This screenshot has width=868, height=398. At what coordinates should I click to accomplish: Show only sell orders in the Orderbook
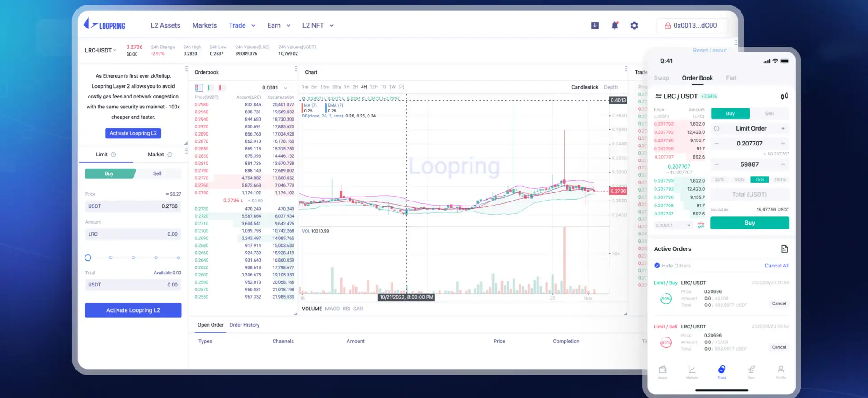221,88
